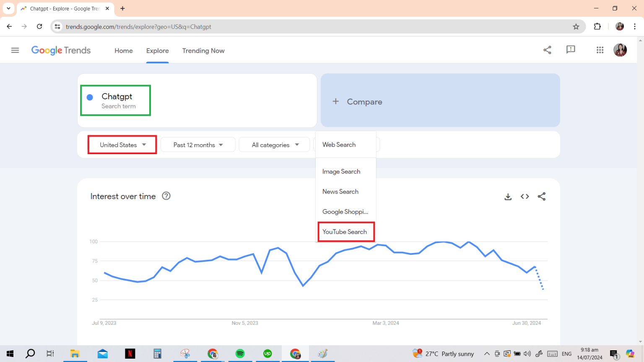Select News Search option
Screen dimensions: 644x362
click(345, 191)
